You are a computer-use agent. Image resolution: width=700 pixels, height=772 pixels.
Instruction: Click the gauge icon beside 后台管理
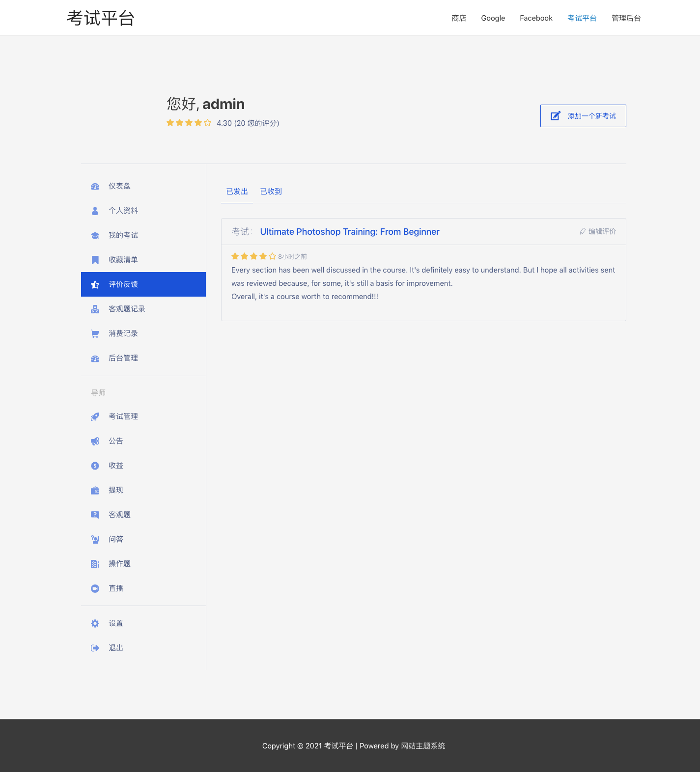pos(95,358)
